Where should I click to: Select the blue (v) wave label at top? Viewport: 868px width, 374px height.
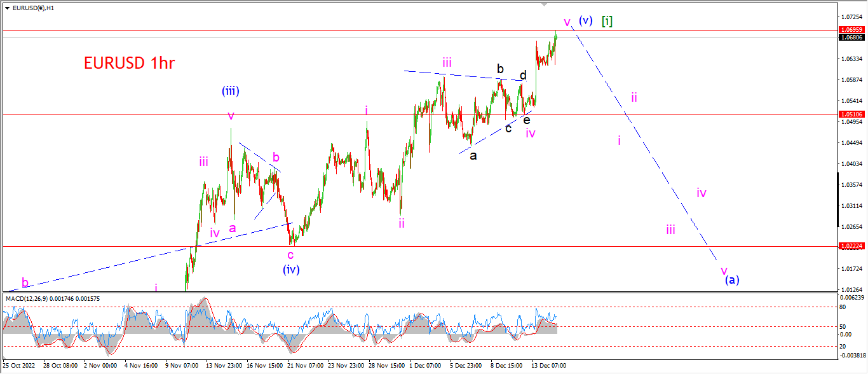click(x=586, y=20)
